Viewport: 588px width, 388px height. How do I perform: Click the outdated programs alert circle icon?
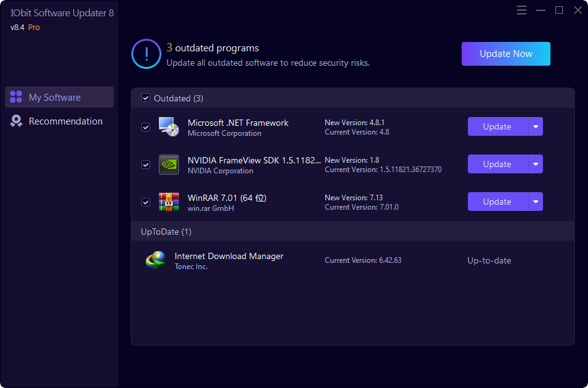point(146,54)
